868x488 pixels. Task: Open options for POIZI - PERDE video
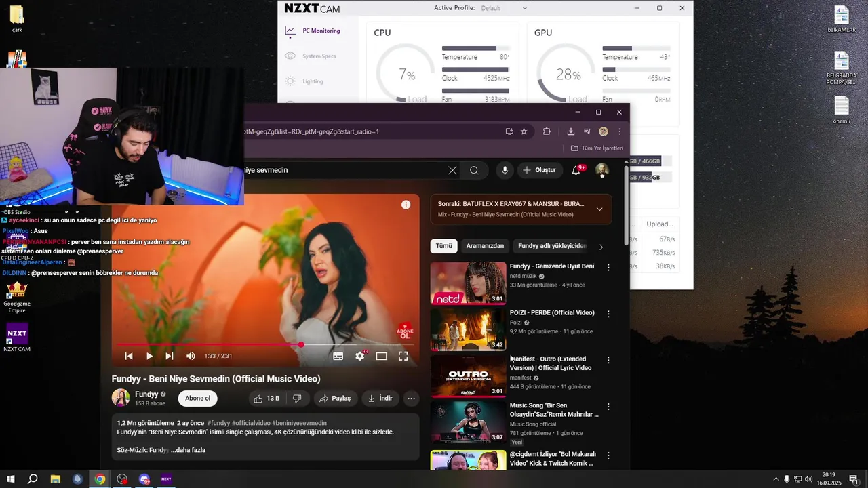(608, 314)
